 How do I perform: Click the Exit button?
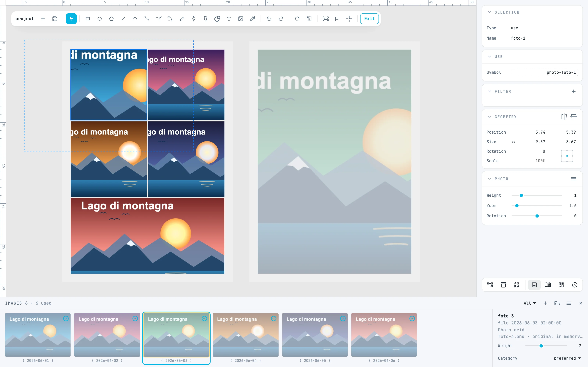coord(369,19)
